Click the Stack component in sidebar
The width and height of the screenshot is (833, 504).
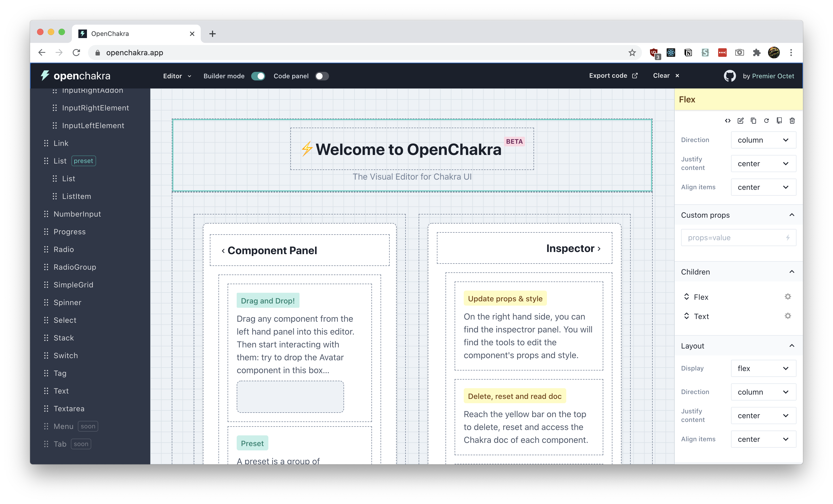pyautogui.click(x=64, y=338)
